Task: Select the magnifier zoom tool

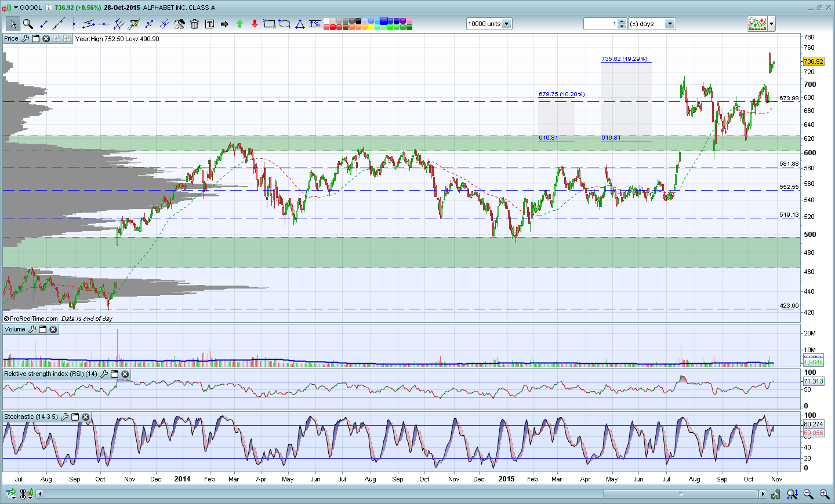Action: click(28, 24)
